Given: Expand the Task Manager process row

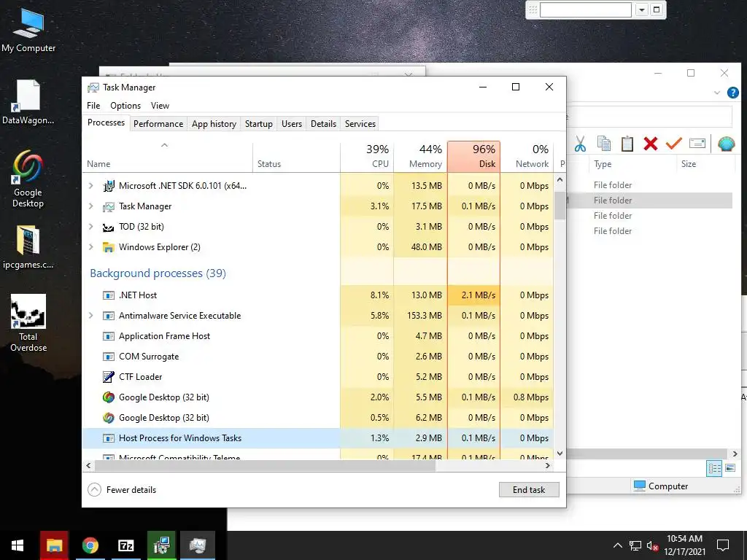Looking at the screenshot, I should click(91, 206).
